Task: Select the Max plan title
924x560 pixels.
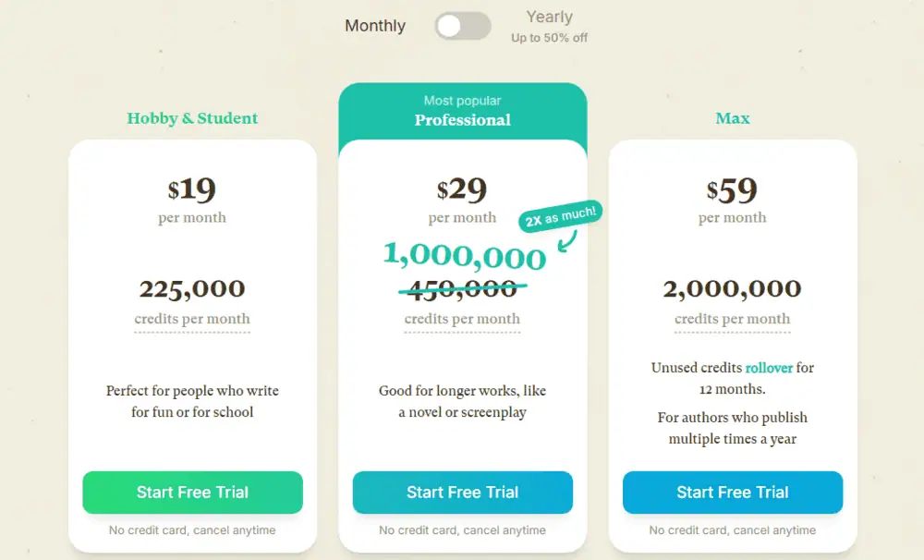Action: coord(732,118)
